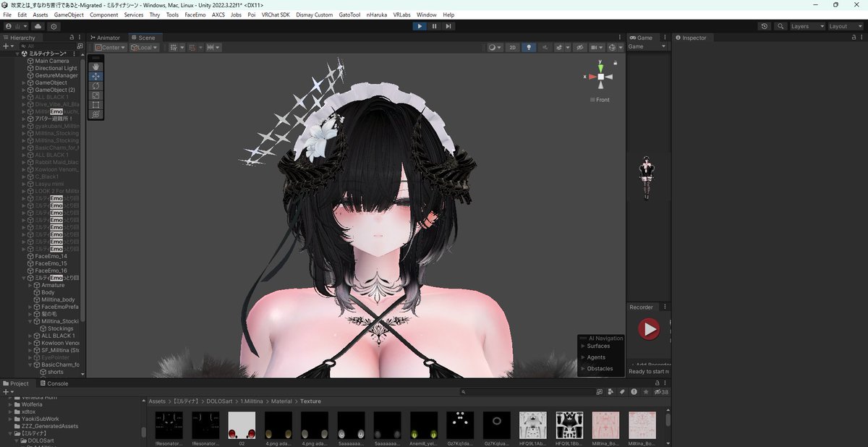This screenshot has height=447, width=868.
Task: Select the "02" texture thumbnail
Action: click(x=242, y=424)
